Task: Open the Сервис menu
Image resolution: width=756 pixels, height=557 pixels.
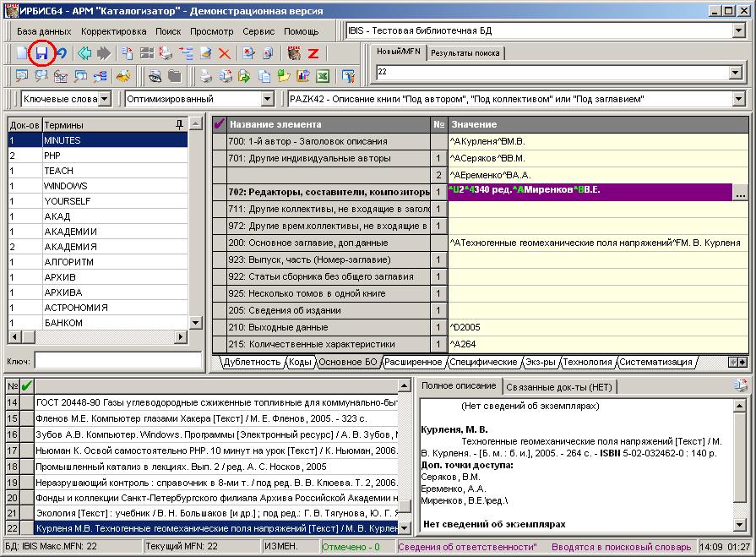Action: [258, 31]
